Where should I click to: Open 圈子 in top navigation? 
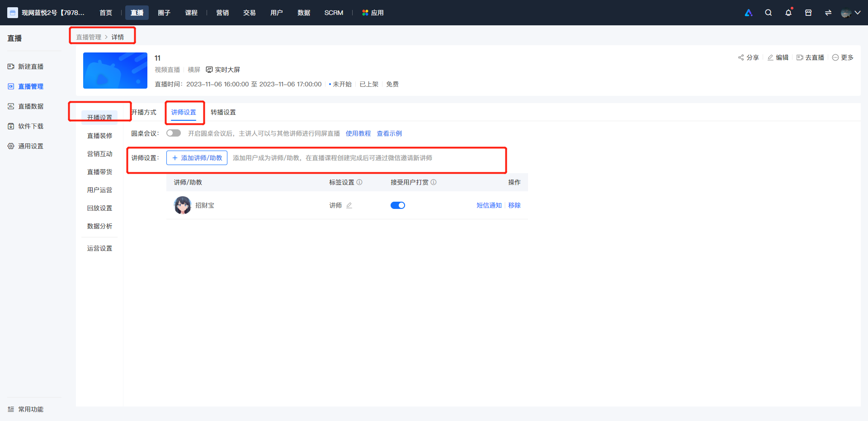pos(164,13)
